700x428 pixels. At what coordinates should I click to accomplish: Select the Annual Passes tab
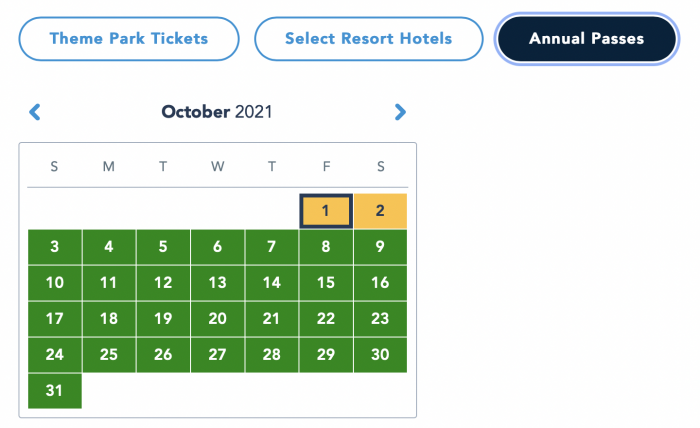click(x=587, y=39)
